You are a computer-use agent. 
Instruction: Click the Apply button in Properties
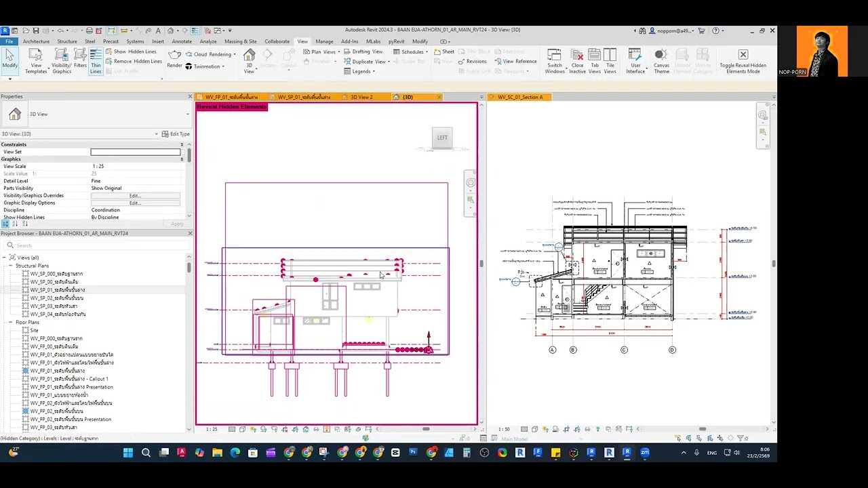tap(177, 224)
